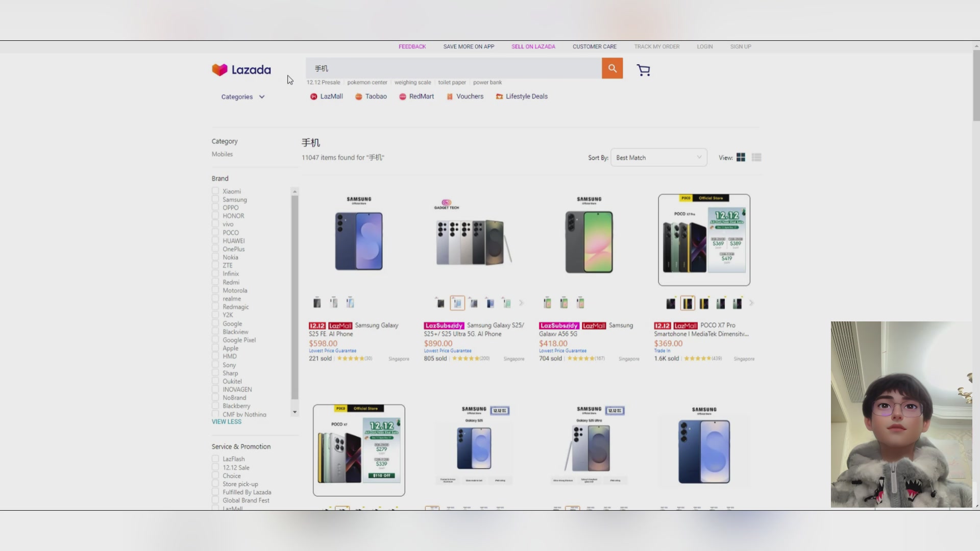This screenshot has height=551, width=980.
Task: Open the shopping cart icon
Action: coord(643,70)
